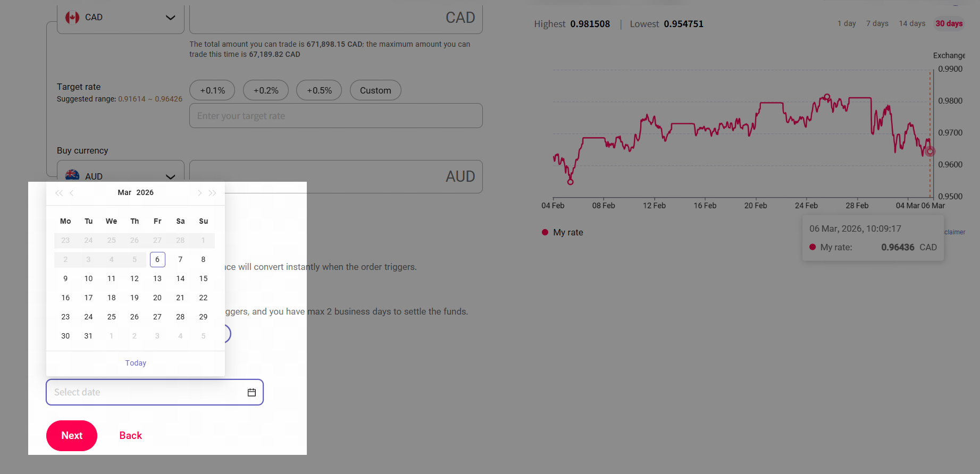Screen dimensions: 980x474
Task: Choose the Custom target rate option
Action: [x=375, y=90]
